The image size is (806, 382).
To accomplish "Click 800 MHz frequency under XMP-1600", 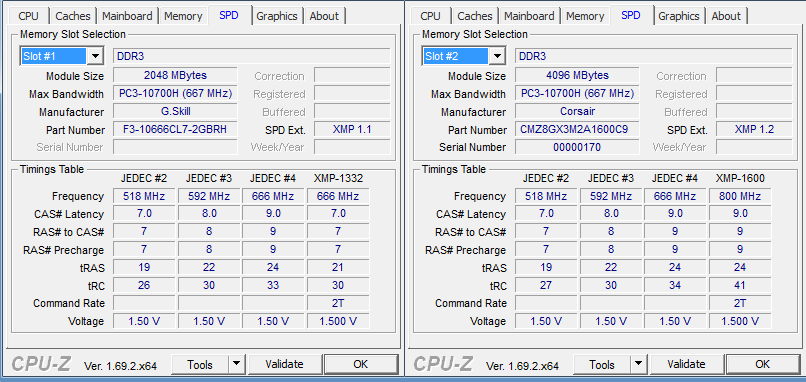I will click(740, 196).
